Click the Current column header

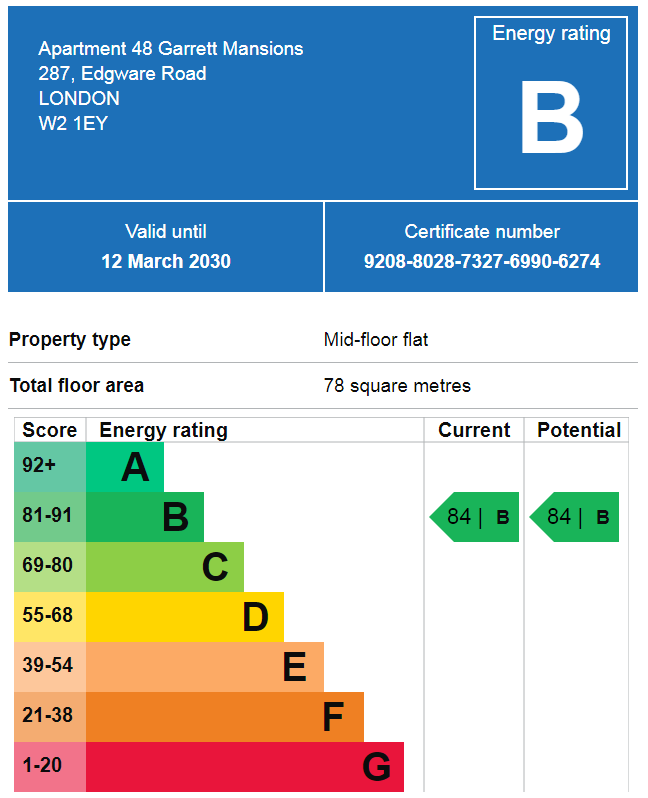click(474, 430)
